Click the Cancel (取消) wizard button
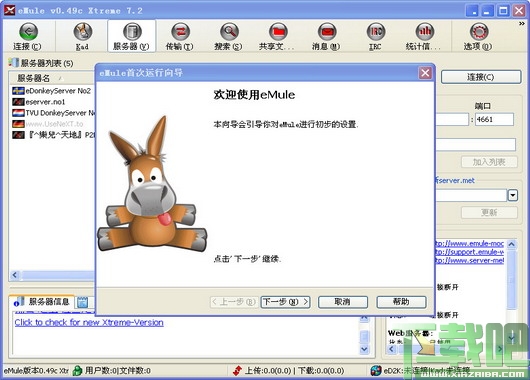Image resolution: width=530 pixels, height=380 pixels. point(343,302)
